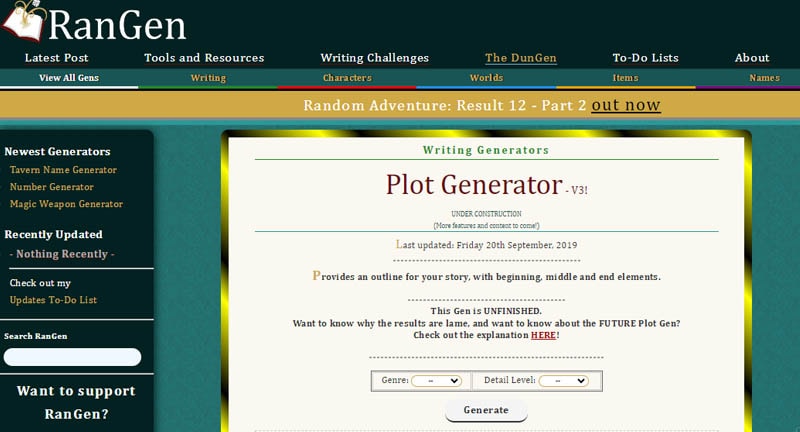
Task: Click the RanGen site title text
Action: 117,25
